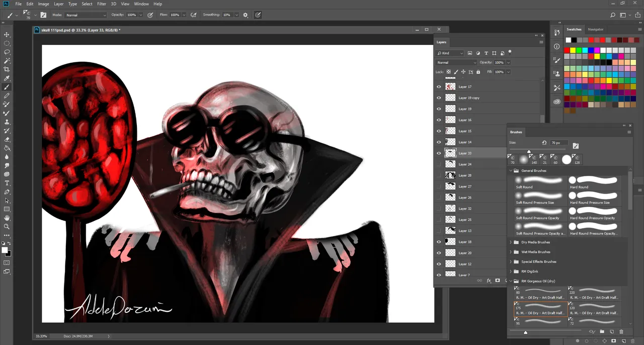Open smoothing options gear
The image size is (644, 345).
pyautogui.click(x=246, y=15)
